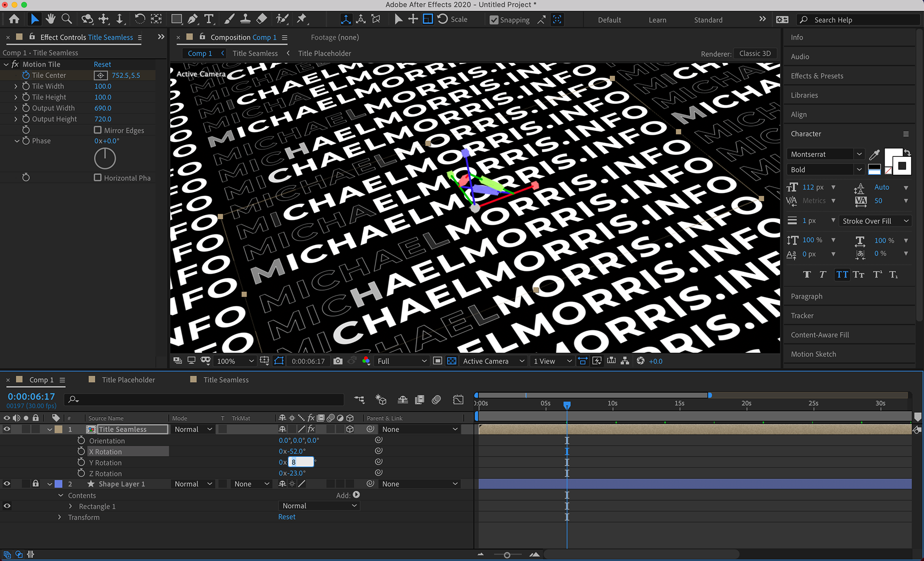
Task: Select the Default workspace
Action: [609, 20]
